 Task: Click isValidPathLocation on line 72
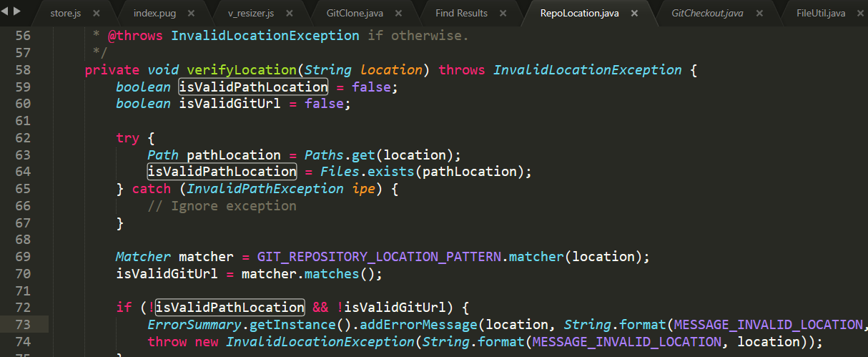230,308
